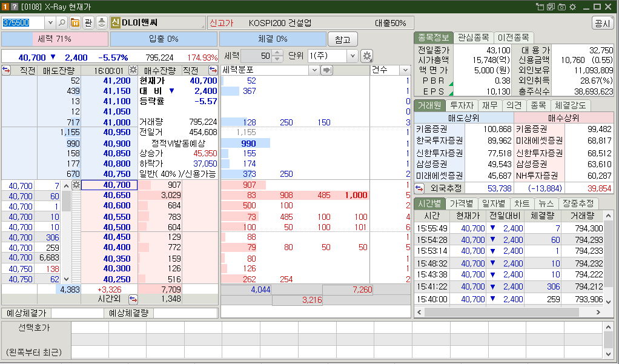The width and height of the screenshot is (619, 364).
Task: Select the 관 icon on the top toolbar
Action: [x=87, y=24]
